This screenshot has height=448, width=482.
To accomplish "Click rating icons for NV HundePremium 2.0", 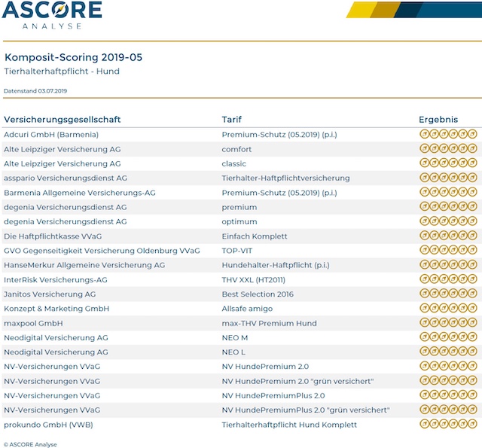I will 448,366.
